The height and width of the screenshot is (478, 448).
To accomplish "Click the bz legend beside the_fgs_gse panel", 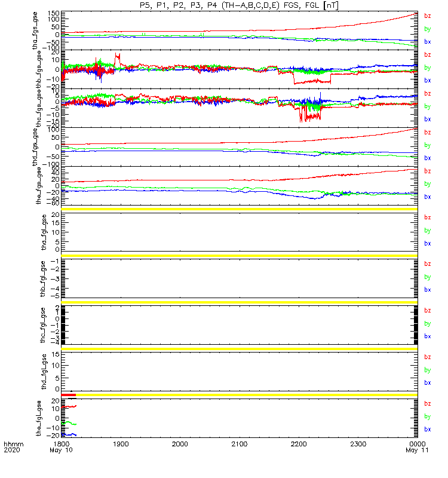I will click(x=428, y=171).
